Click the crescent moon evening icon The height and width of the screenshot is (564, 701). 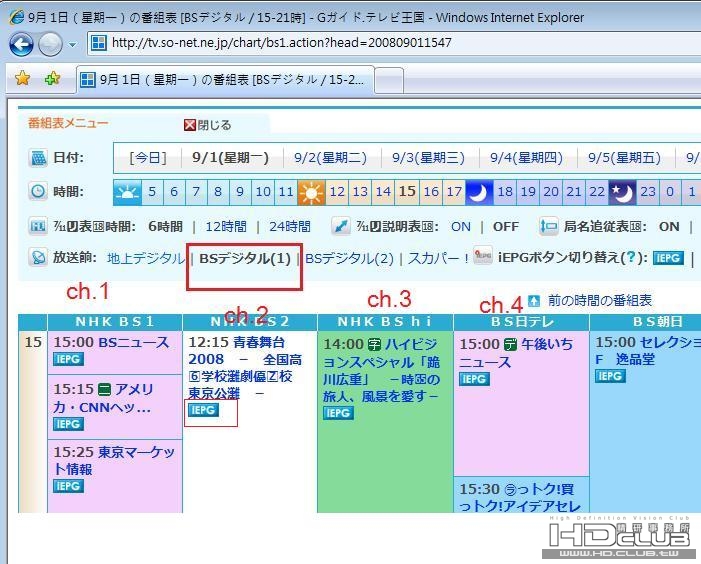(479, 193)
